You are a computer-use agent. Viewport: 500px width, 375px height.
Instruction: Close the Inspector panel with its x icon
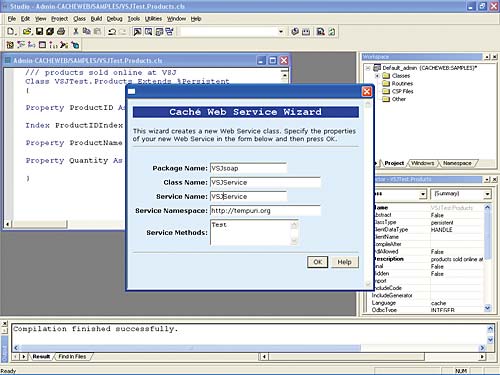click(495, 180)
